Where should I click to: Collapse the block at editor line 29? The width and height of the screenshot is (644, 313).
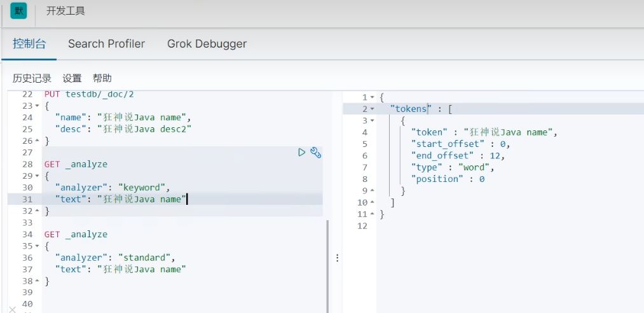37,176
